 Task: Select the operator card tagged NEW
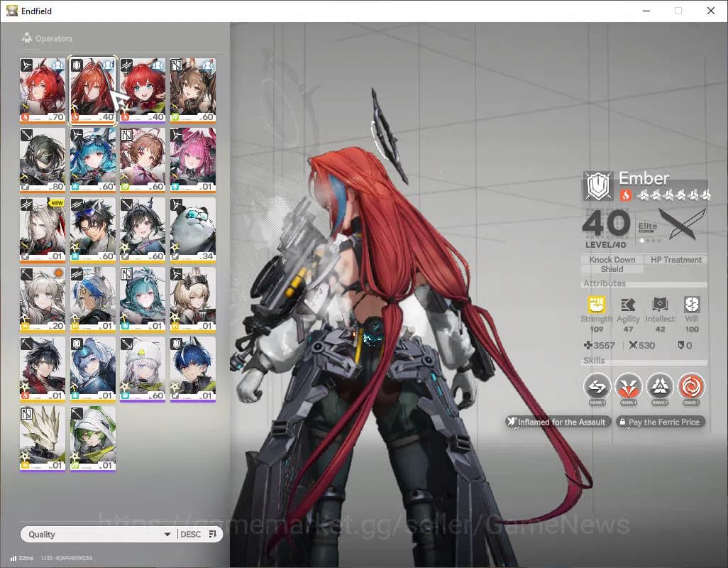pyautogui.click(x=43, y=229)
